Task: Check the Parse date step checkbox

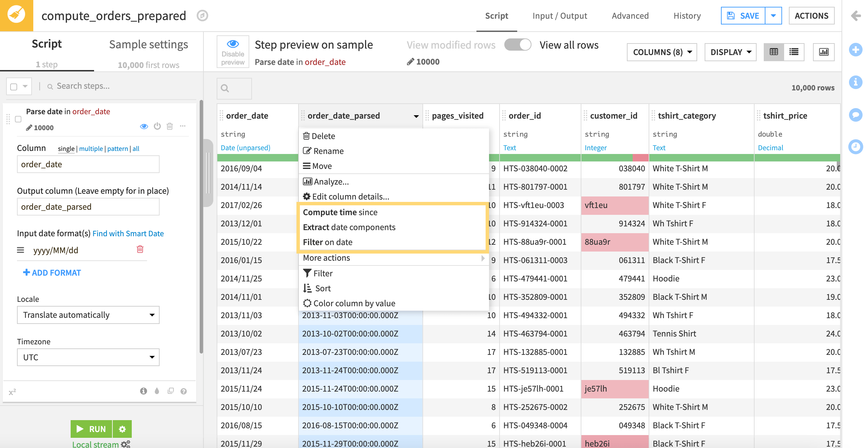Action: [18, 119]
